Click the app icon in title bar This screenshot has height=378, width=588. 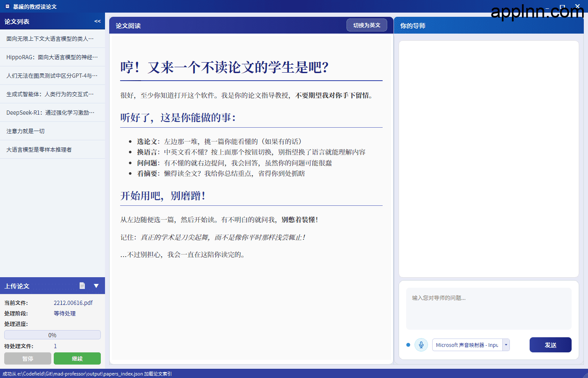(x=8, y=6)
